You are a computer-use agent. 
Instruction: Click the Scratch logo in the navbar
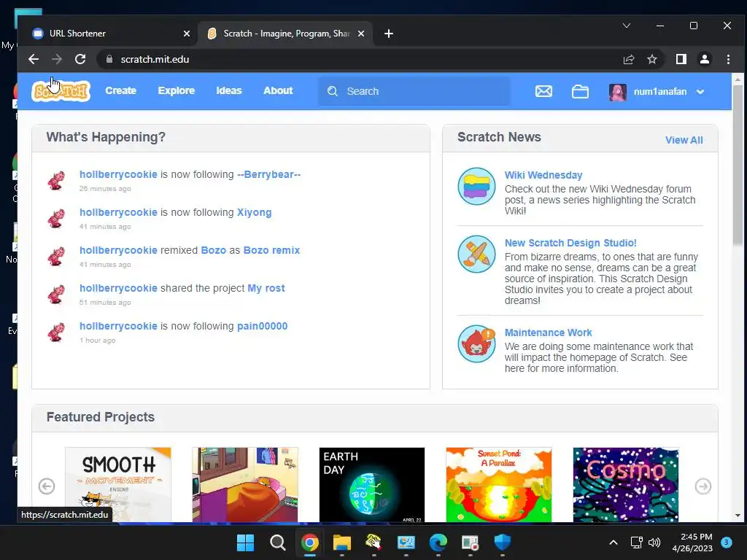pyautogui.click(x=61, y=91)
